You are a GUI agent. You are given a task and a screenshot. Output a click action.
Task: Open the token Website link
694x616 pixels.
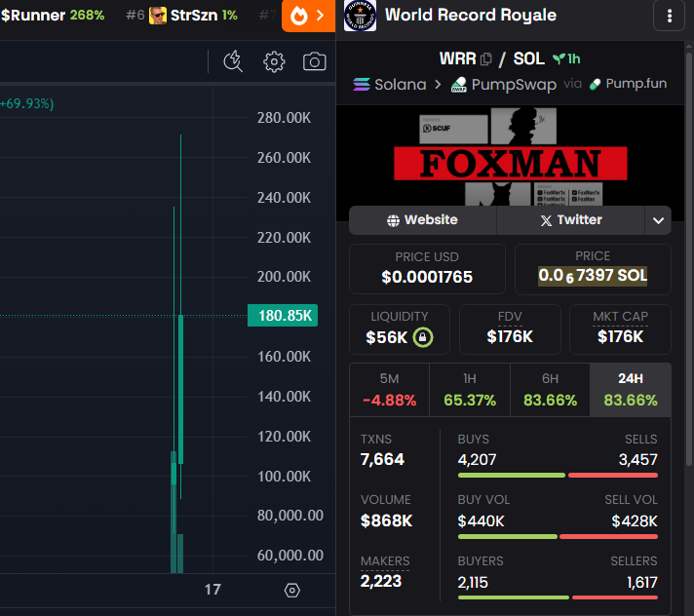pos(423,220)
